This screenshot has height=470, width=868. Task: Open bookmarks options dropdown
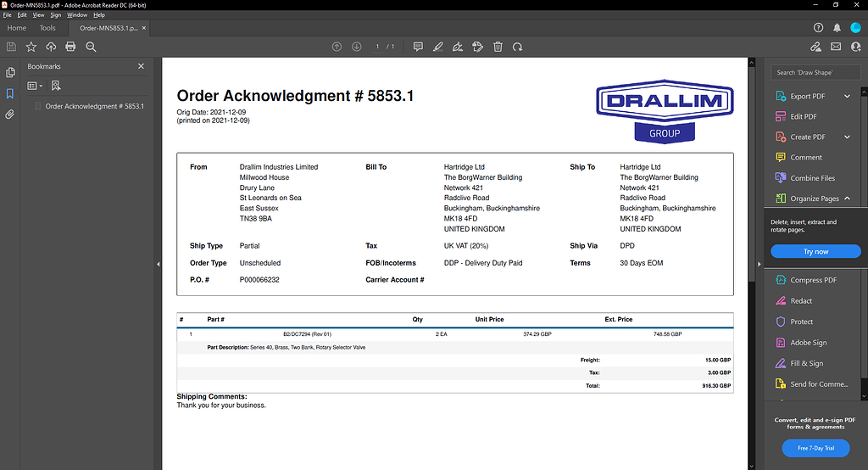click(35, 86)
